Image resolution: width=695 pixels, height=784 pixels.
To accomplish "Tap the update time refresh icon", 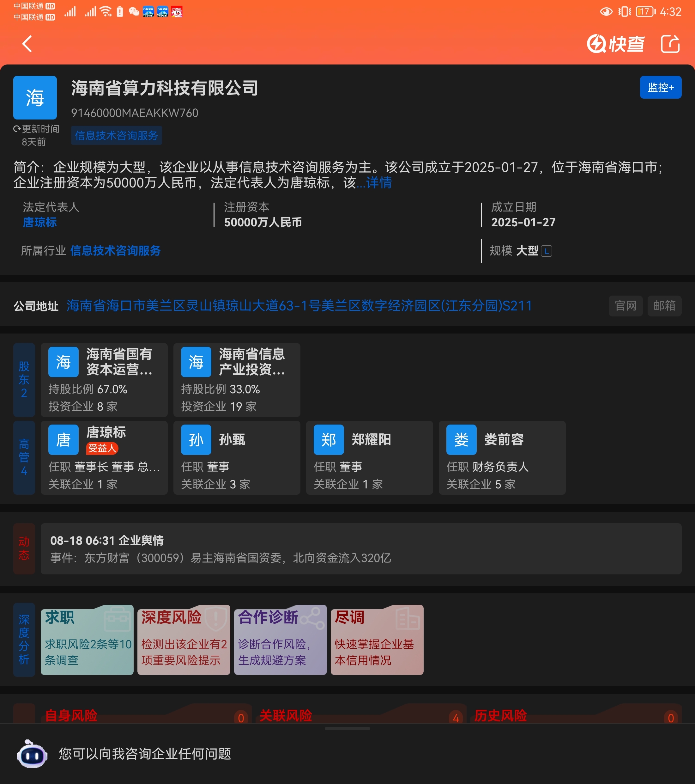I will [17, 129].
